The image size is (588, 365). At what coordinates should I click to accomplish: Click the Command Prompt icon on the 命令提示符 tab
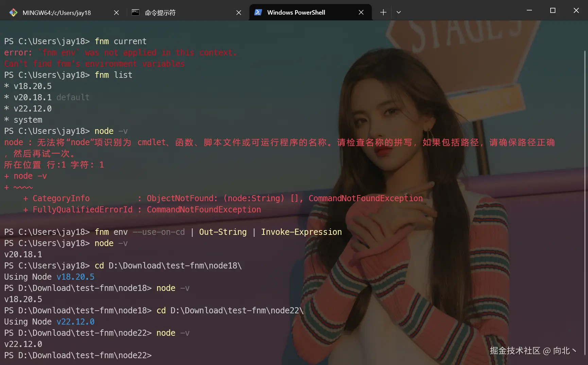click(x=136, y=12)
